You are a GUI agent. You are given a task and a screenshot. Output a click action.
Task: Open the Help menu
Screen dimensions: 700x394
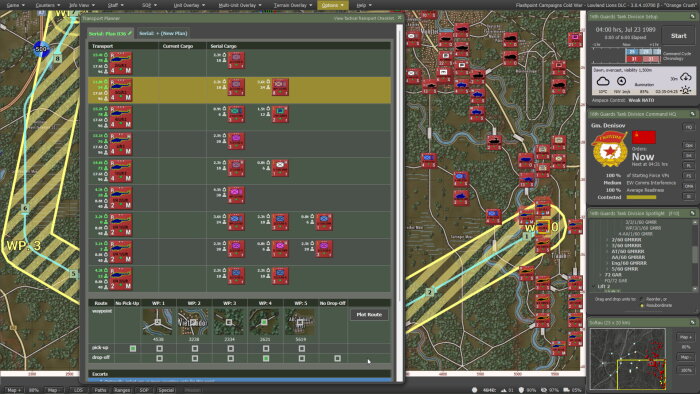pos(364,5)
